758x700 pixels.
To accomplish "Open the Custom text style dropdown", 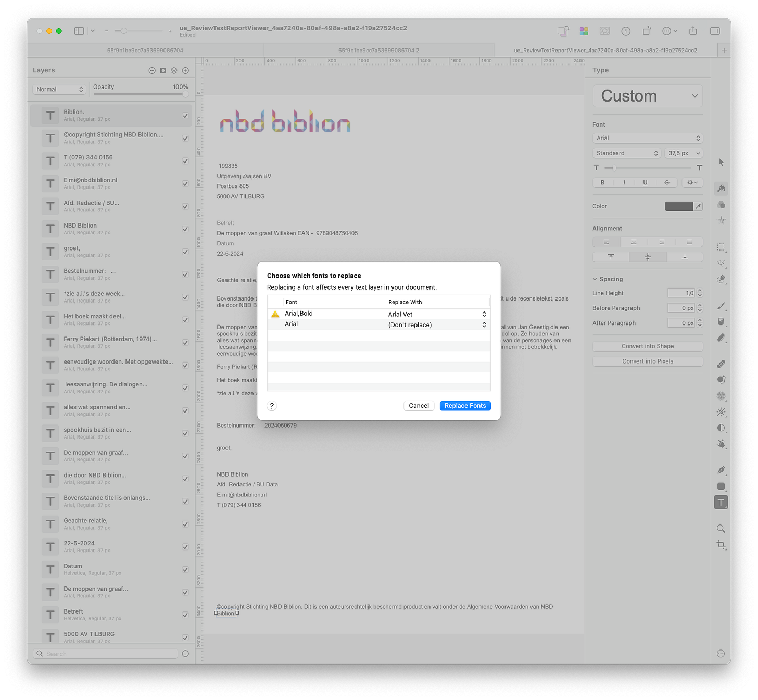I will [x=648, y=96].
